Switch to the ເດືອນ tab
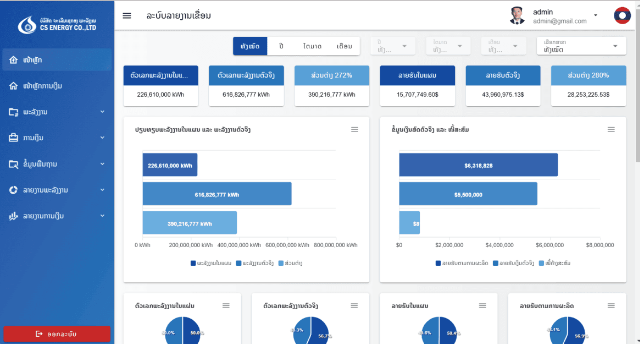644x345 pixels. pos(343,46)
